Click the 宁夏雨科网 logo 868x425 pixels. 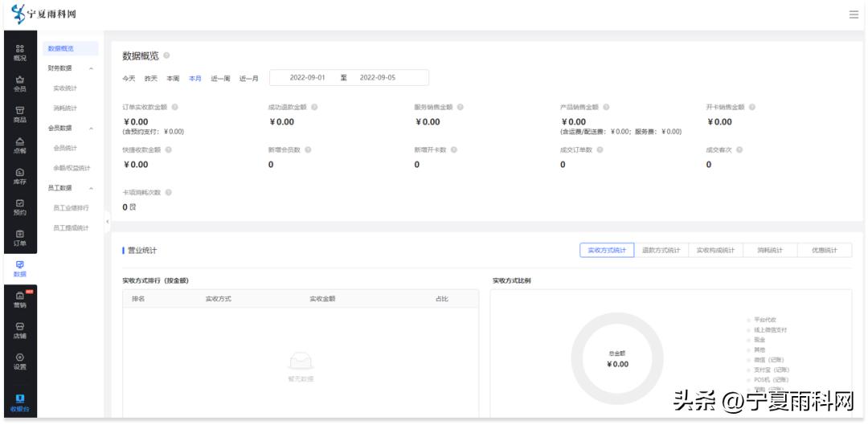tap(43, 14)
